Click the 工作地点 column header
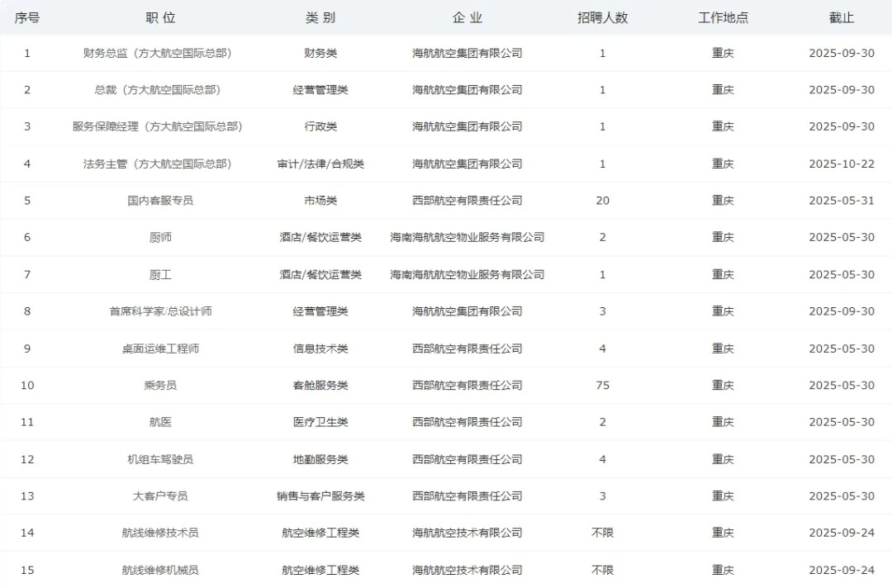This screenshot has width=892, height=588. (723, 17)
